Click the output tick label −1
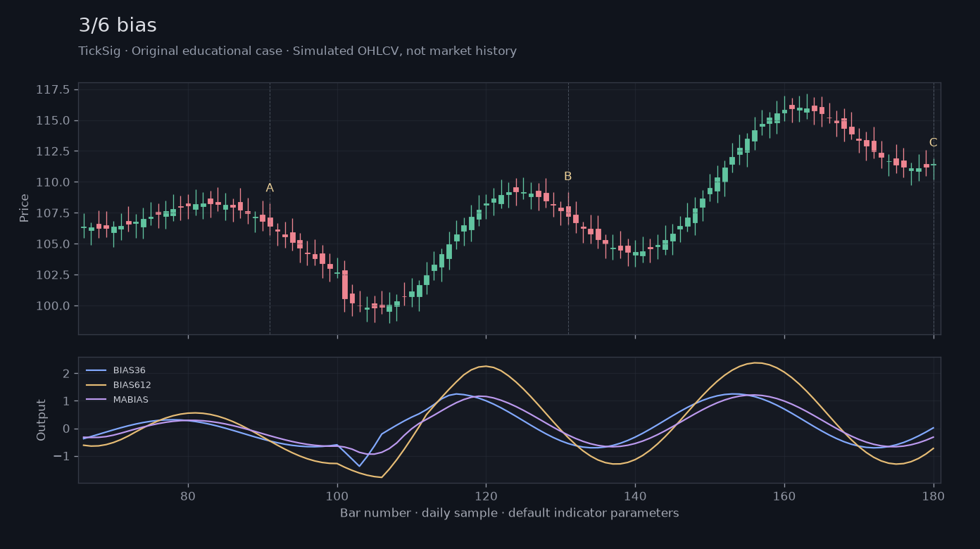 [62, 457]
